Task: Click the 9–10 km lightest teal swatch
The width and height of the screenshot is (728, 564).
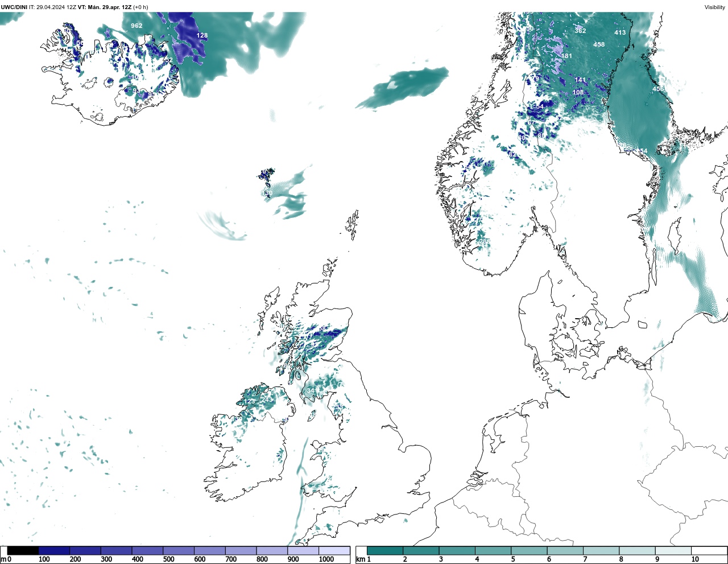Action: click(x=673, y=551)
